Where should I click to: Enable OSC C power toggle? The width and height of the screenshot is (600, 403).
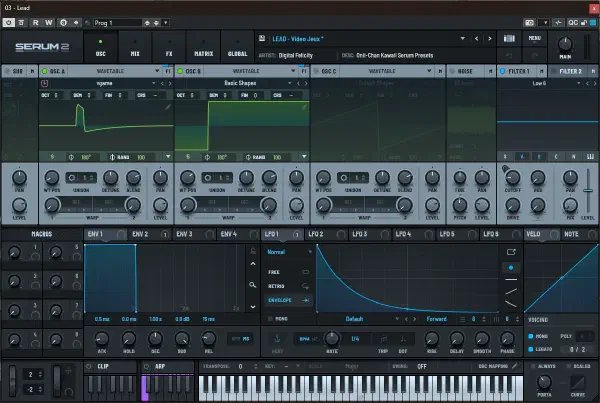[x=316, y=71]
